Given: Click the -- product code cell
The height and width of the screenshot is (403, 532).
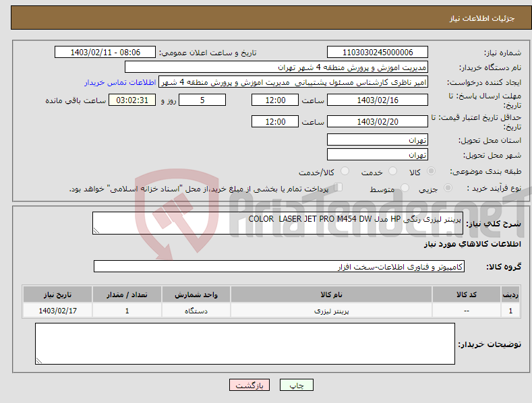Looking at the screenshot, I should [x=467, y=311].
